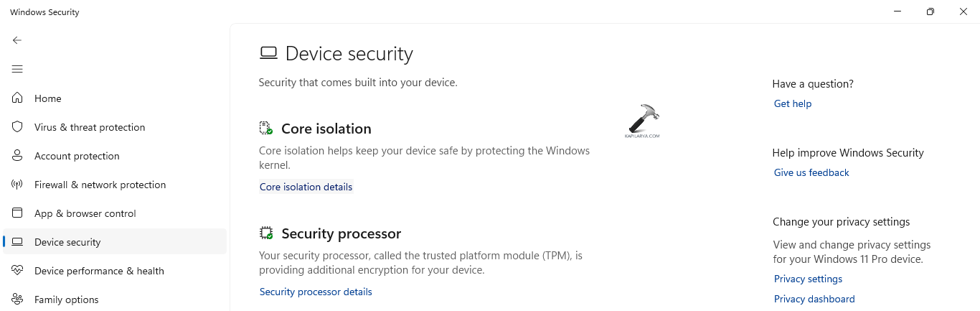The height and width of the screenshot is (311, 980).
Task: Click the App & browser control window icon
Action: tap(17, 213)
